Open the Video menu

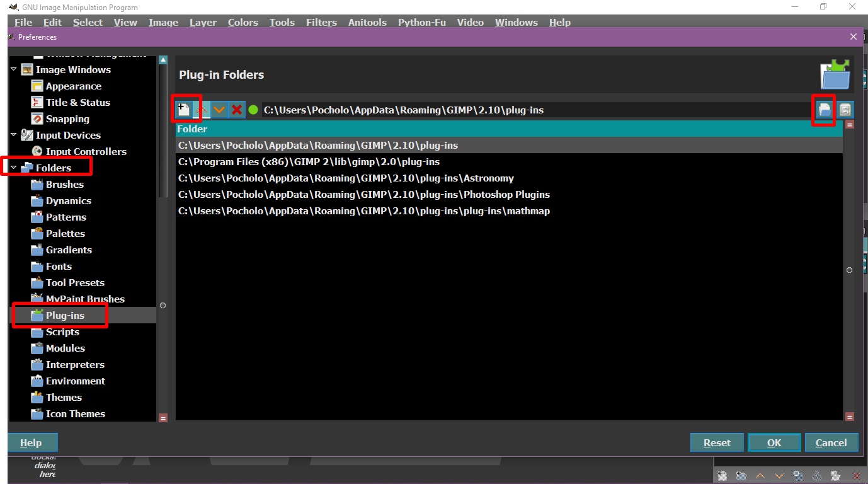470,22
